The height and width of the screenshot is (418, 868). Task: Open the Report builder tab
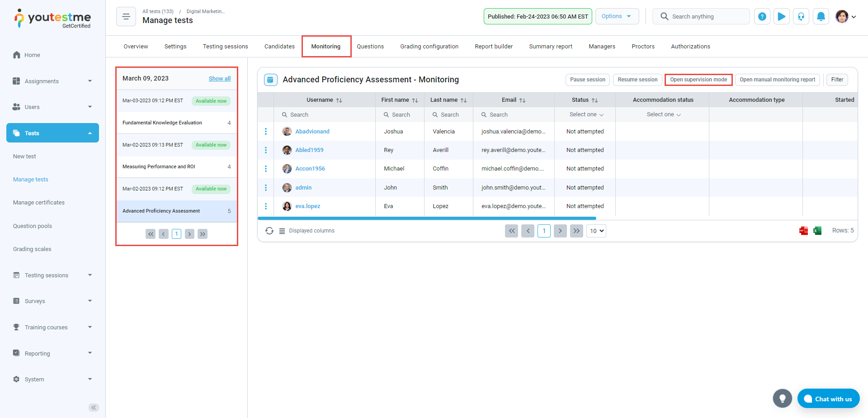[x=494, y=47]
